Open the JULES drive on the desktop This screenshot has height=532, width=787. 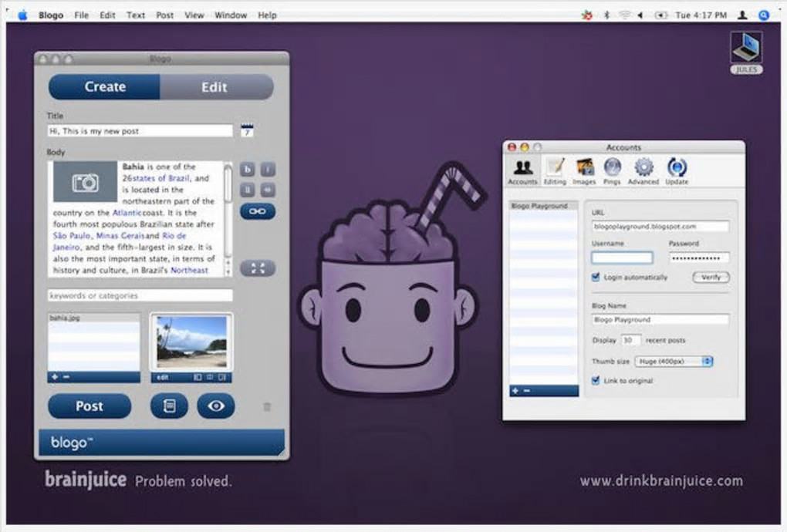coord(746,52)
